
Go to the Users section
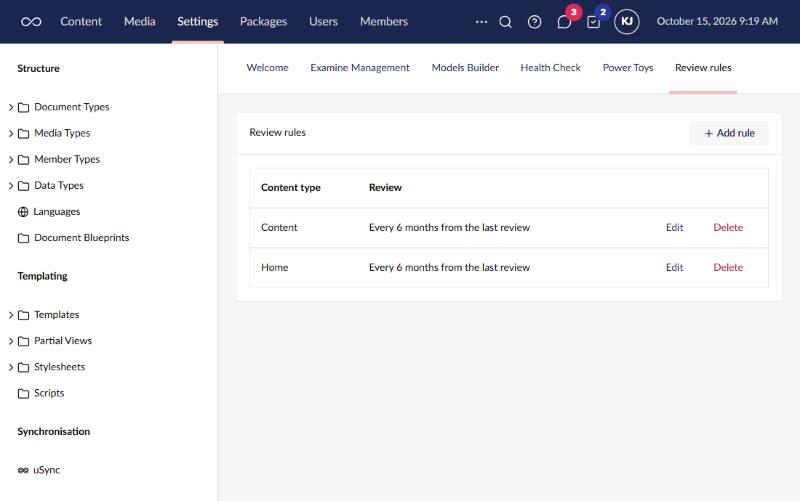click(323, 21)
